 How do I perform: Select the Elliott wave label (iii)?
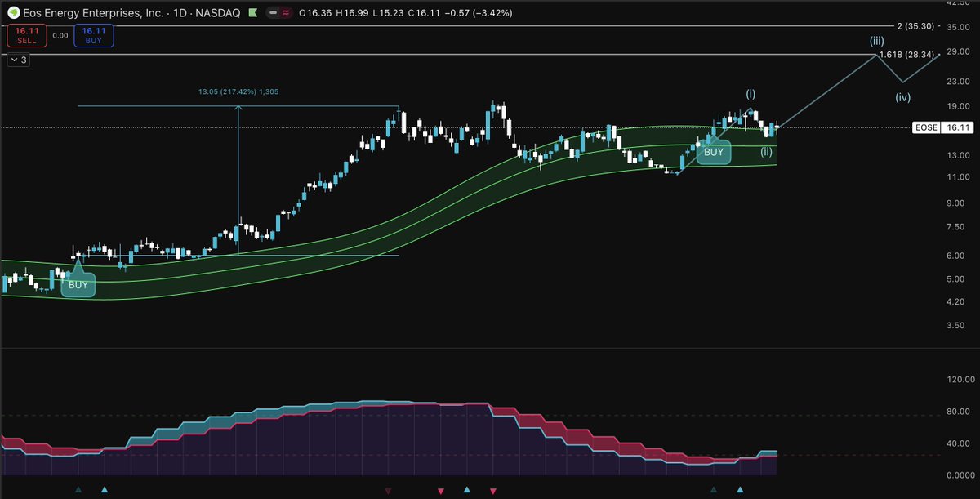coord(876,40)
